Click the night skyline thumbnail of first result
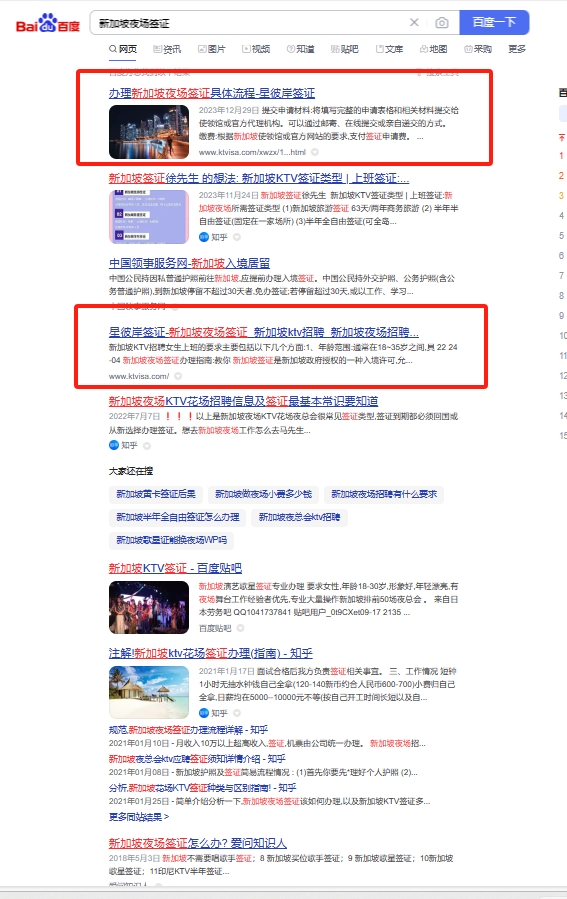Screen dimensions: 567x899 [x=149, y=132]
